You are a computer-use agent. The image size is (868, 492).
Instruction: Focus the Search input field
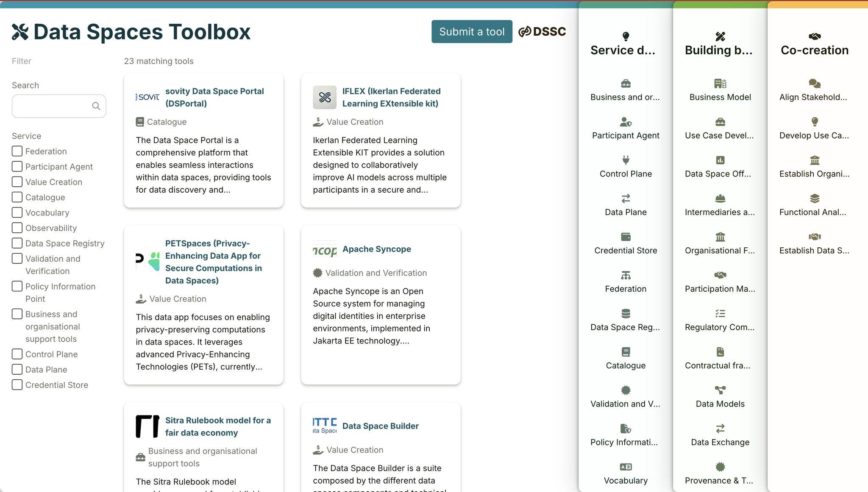tap(59, 106)
